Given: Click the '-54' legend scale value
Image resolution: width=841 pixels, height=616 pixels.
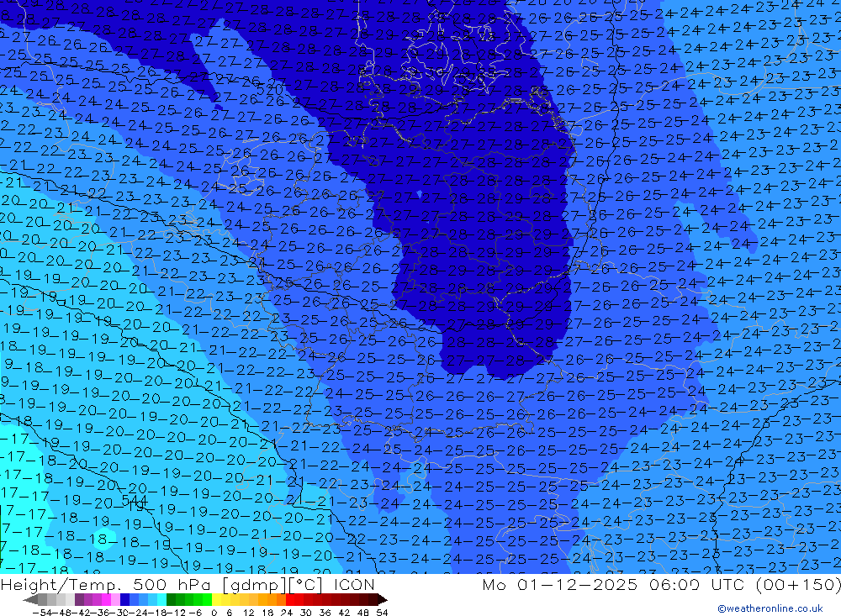Looking at the screenshot, I should (x=43, y=613).
